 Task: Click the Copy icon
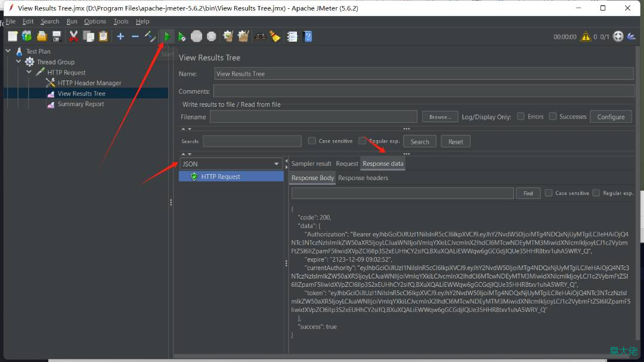click(x=88, y=36)
